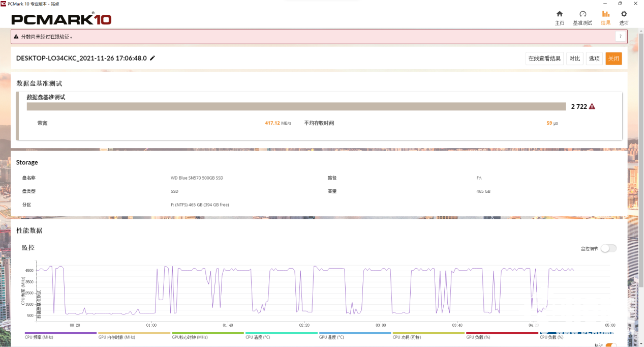
Task: Click the 2 722 score value
Action: coord(579,106)
